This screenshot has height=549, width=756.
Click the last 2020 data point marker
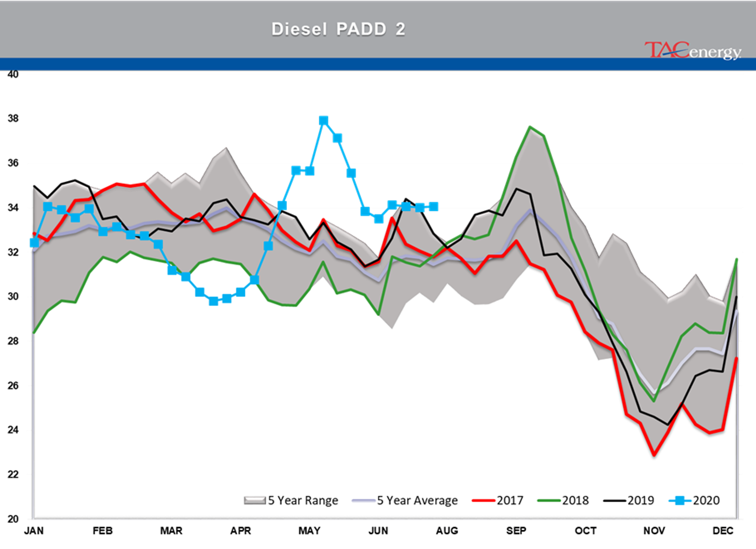point(433,207)
